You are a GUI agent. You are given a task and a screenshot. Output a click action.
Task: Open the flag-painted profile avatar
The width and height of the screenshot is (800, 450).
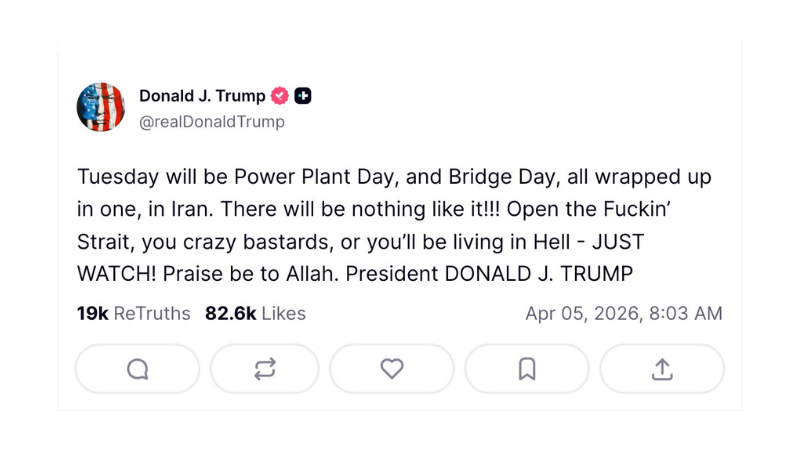point(101,107)
